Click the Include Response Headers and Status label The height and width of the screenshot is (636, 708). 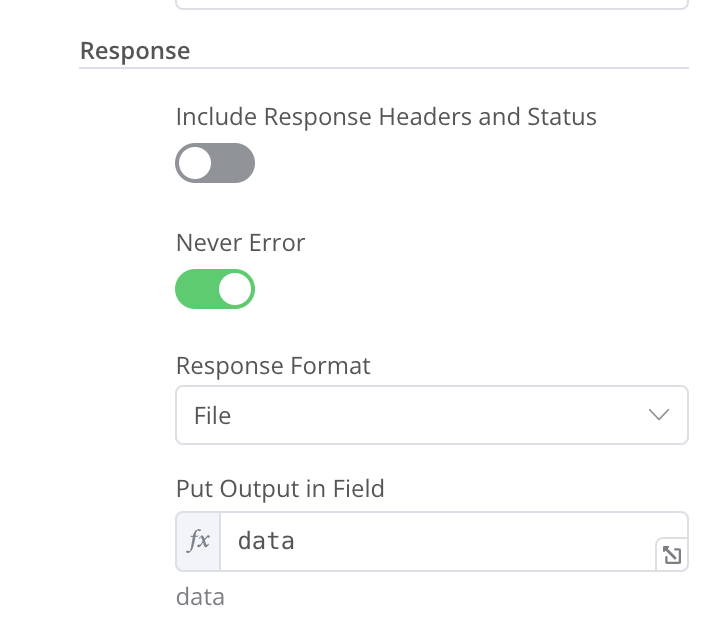tap(386, 117)
